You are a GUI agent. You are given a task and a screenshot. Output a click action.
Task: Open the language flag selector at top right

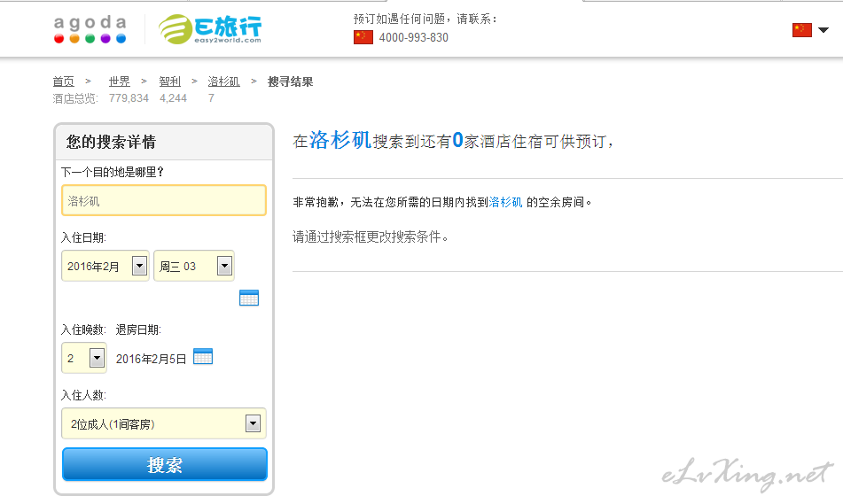[x=811, y=29]
